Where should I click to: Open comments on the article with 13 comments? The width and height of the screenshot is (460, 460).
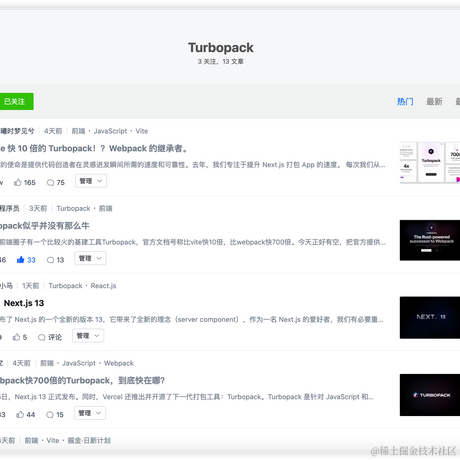point(55,260)
